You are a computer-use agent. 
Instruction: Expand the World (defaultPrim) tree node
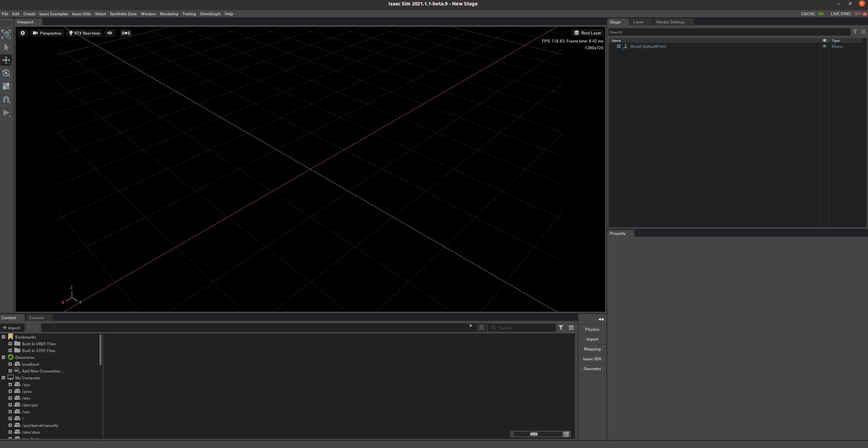pyautogui.click(x=619, y=47)
